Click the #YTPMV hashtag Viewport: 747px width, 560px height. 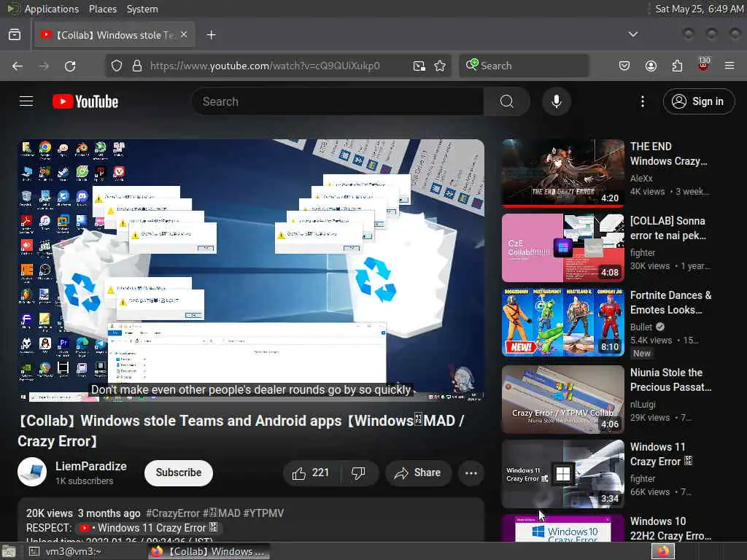point(263,513)
